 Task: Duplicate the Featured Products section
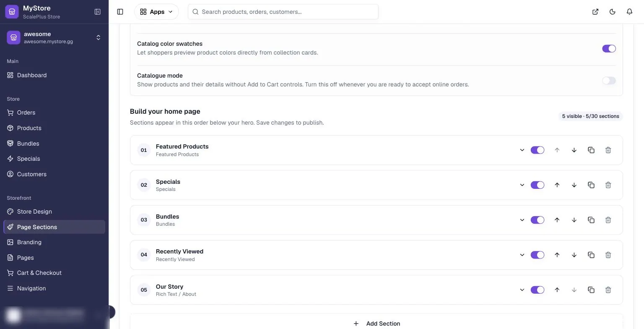[x=591, y=150]
